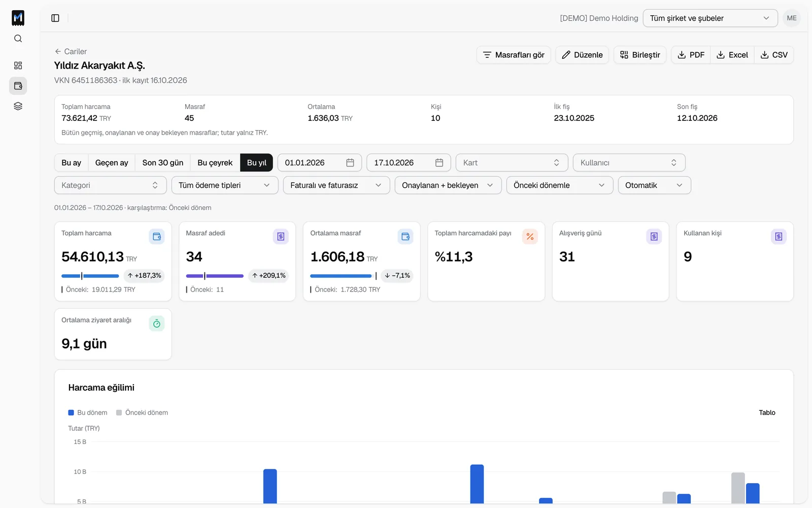Export as PDF
Image resolution: width=812 pixels, height=508 pixels.
coord(691,55)
